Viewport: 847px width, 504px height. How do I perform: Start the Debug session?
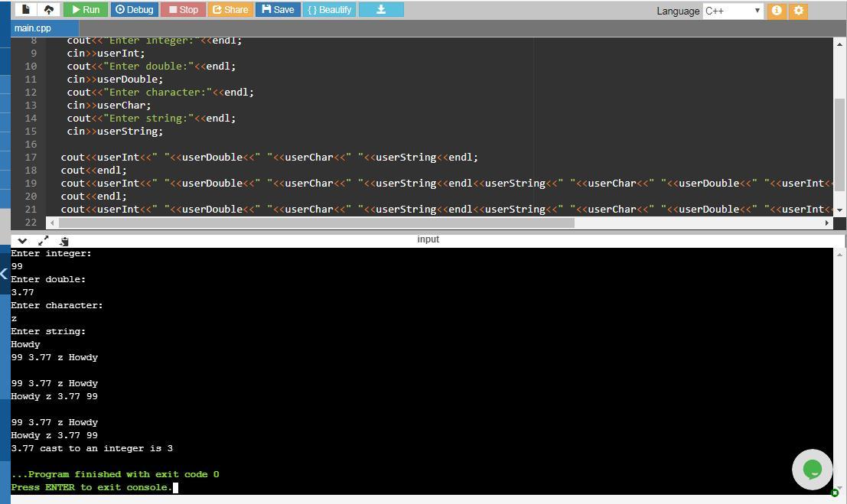(135, 10)
